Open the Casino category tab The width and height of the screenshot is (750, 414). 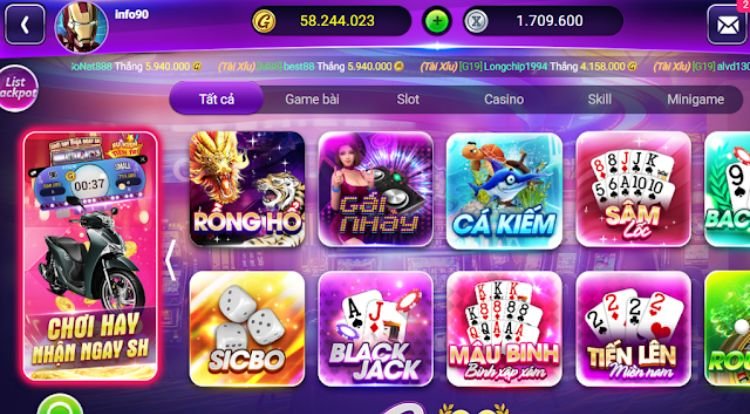(504, 99)
